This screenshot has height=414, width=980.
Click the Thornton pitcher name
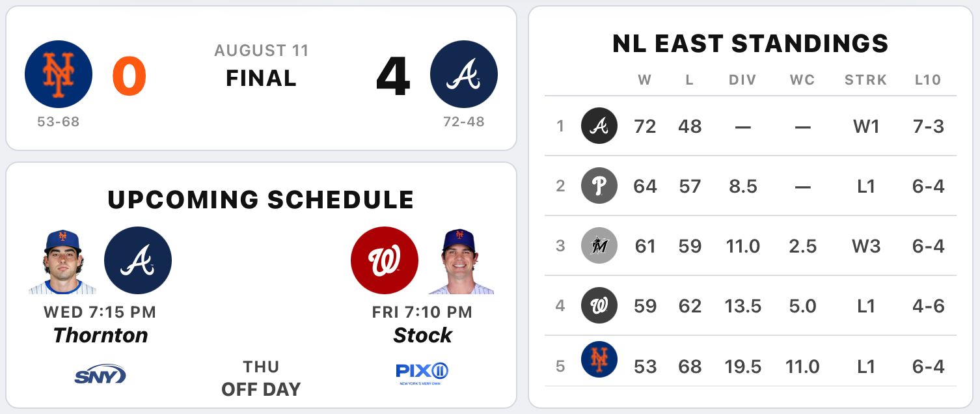pos(100,335)
